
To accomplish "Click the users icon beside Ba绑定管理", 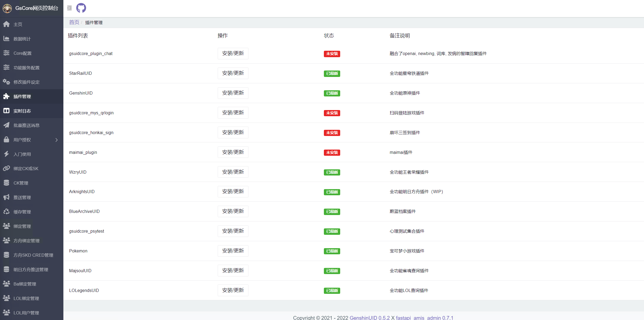I will click(6, 284).
